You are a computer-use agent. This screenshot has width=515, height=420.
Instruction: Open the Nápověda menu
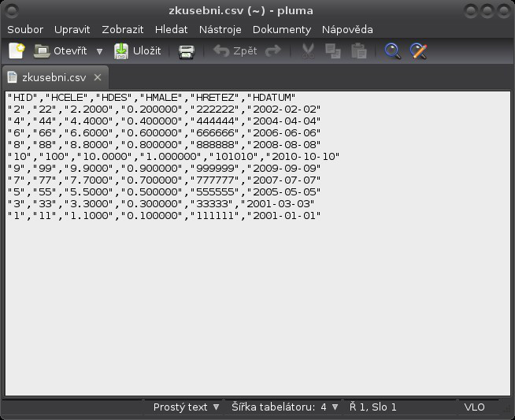point(347,30)
